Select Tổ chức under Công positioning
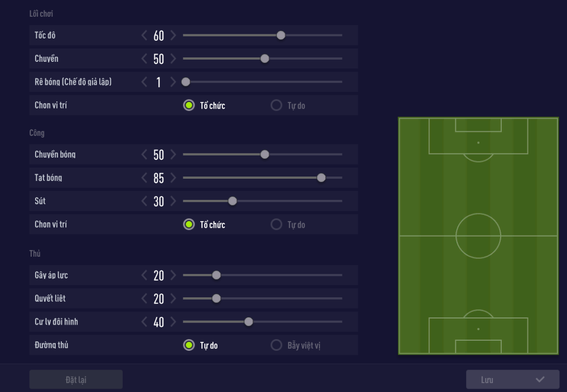 pos(189,225)
